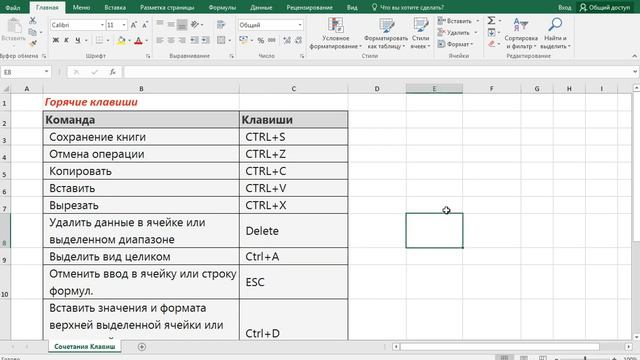The height and width of the screenshot is (360, 640).
Task: Click the AutoSum sigma icon
Action: [x=491, y=20]
